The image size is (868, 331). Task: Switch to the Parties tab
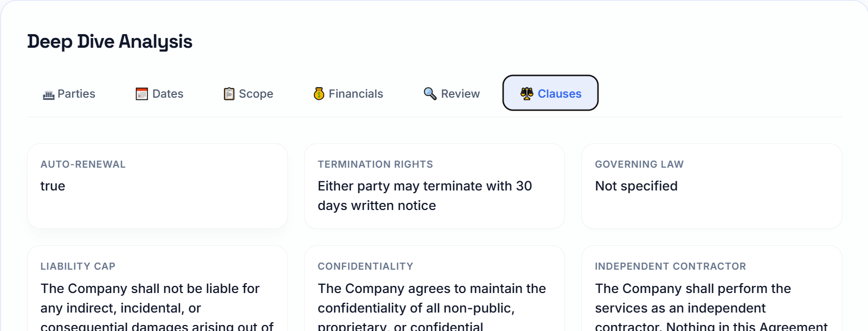tap(76, 94)
